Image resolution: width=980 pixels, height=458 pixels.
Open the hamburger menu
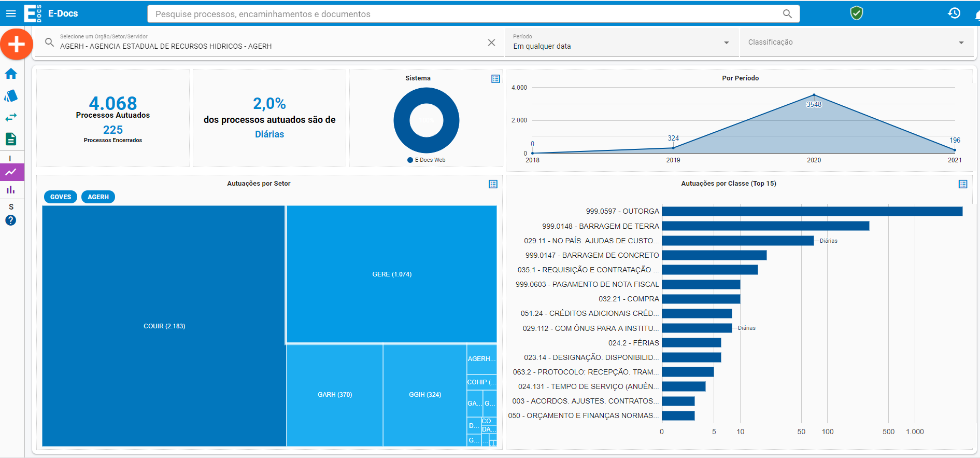pyautogui.click(x=11, y=13)
